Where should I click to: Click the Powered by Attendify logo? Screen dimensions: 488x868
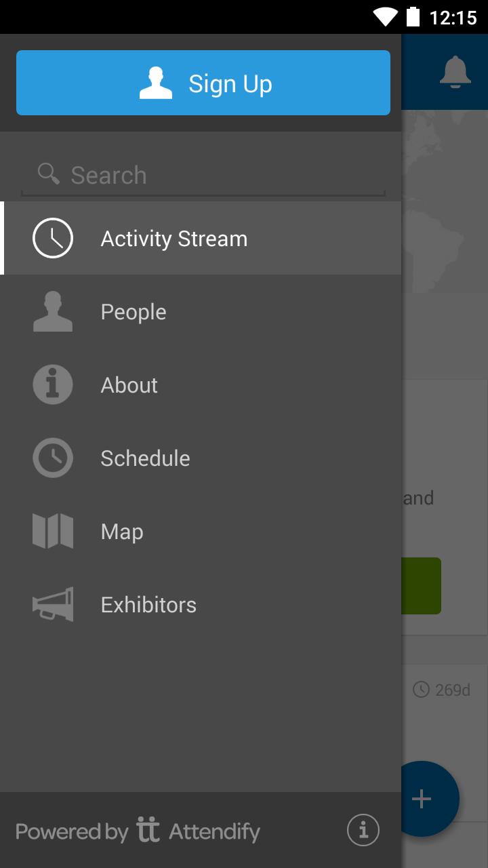coord(138,831)
